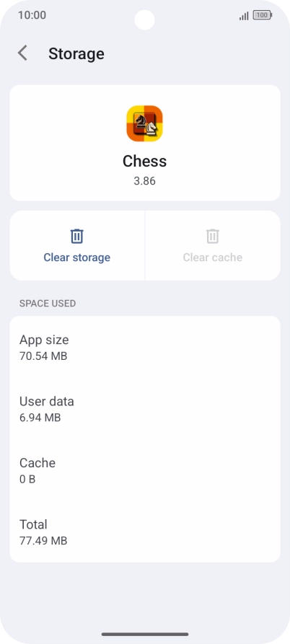Click the SPACE USED section header

48,304
